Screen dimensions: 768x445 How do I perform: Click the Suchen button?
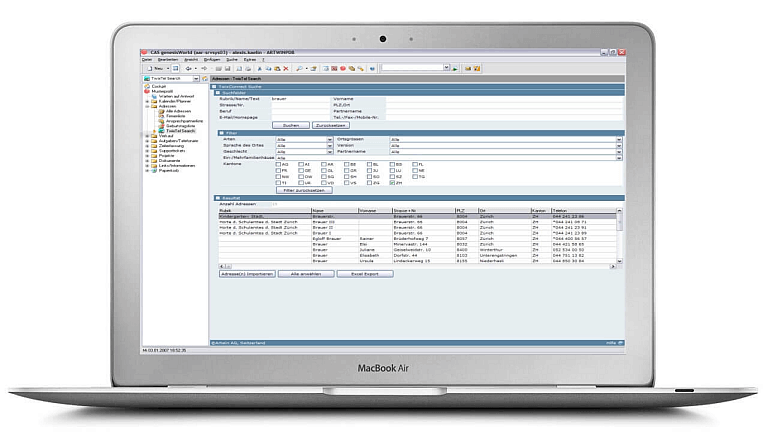click(x=291, y=125)
